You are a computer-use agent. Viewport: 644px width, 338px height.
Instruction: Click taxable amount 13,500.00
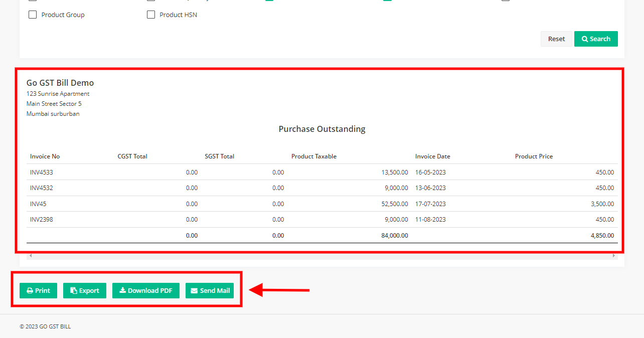point(395,172)
